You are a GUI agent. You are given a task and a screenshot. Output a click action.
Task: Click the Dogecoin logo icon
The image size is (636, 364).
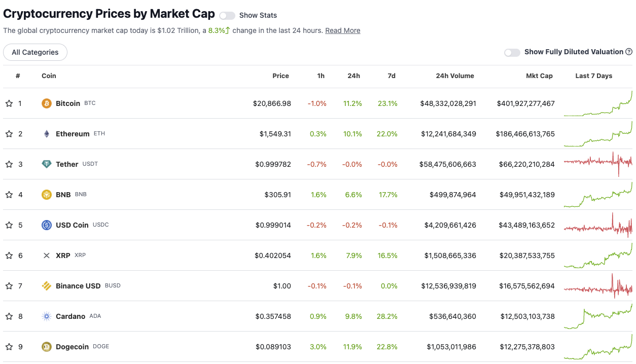(x=47, y=347)
